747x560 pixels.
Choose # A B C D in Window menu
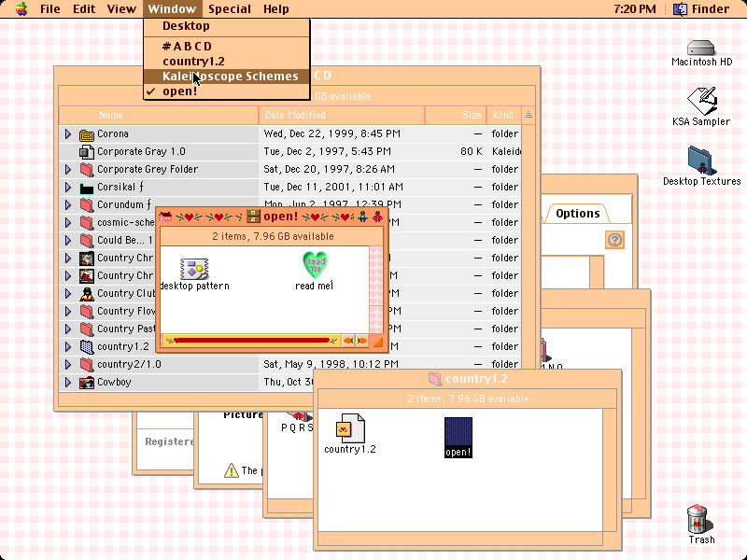coord(226,46)
